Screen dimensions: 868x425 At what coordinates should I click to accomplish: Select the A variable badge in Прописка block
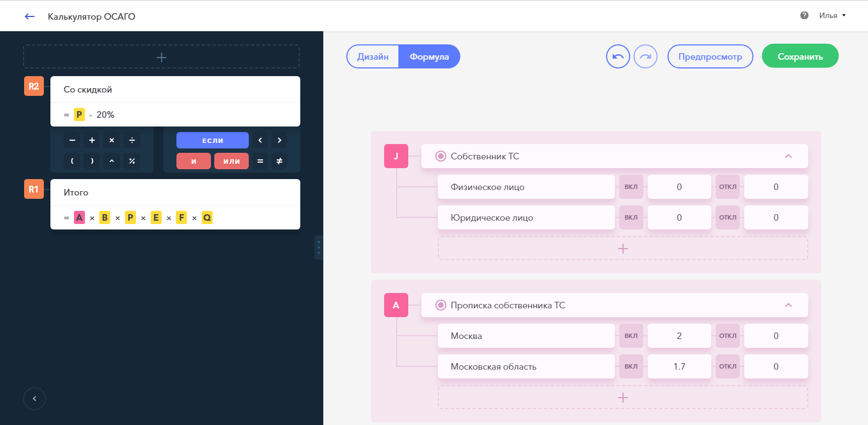coord(396,305)
